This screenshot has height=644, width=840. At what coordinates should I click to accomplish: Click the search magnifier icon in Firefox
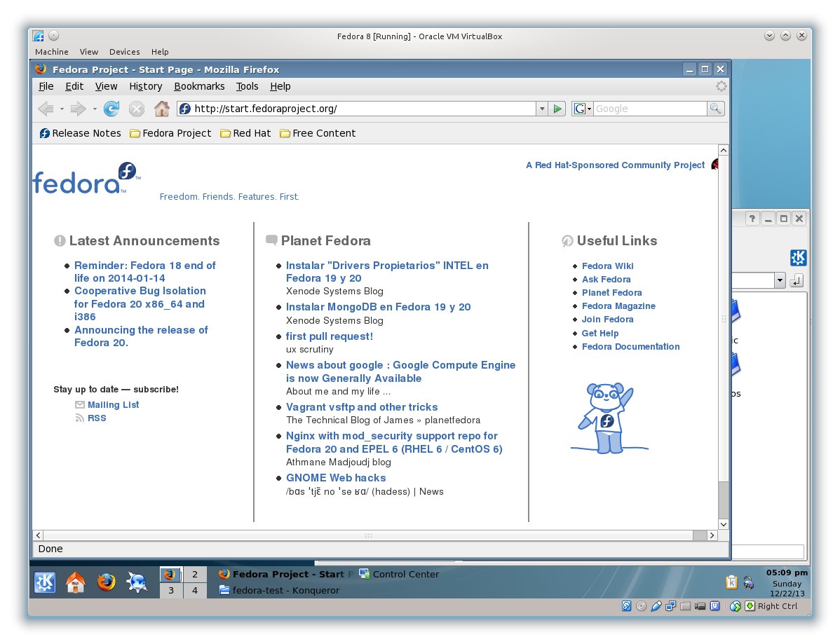(715, 109)
